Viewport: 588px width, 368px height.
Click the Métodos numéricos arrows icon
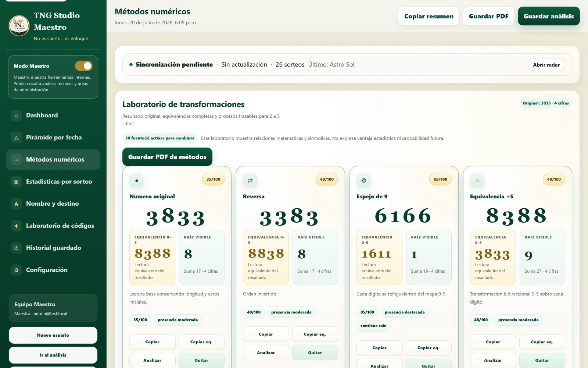[x=16, y=160]
